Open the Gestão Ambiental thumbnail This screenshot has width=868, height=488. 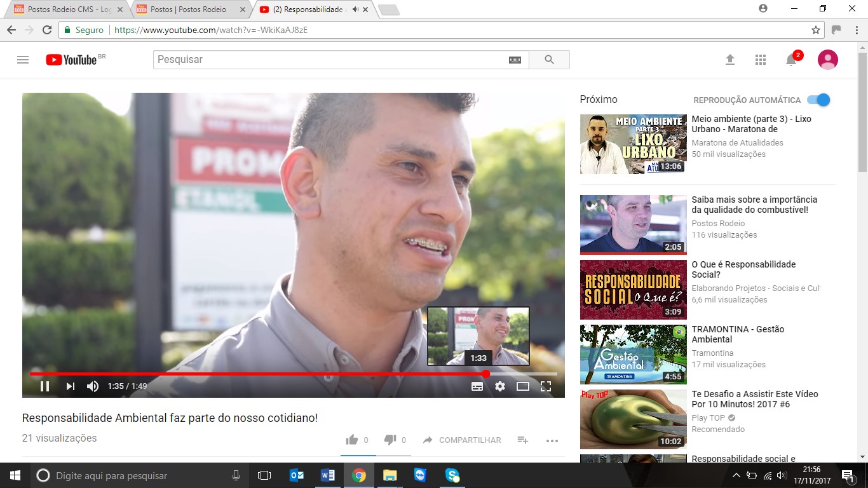pos(634,355)
